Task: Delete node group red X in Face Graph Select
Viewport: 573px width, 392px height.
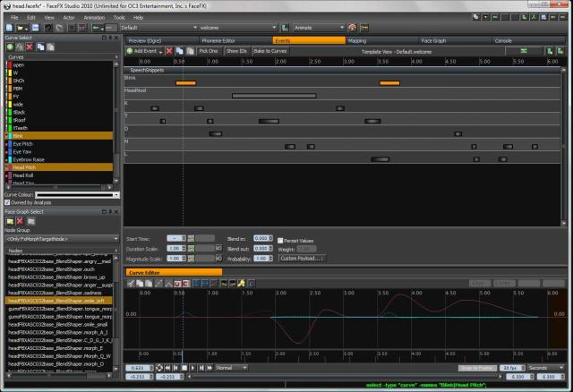Action: [x=20, y=221]
